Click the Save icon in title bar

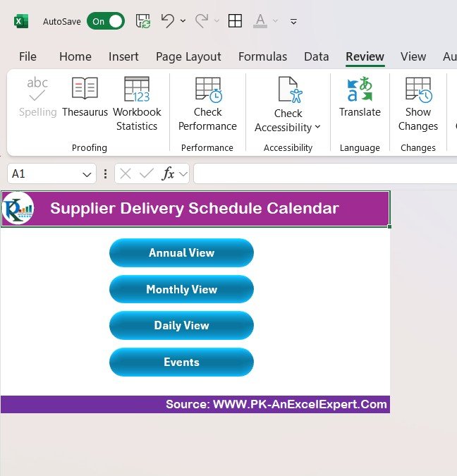point(143,21)
